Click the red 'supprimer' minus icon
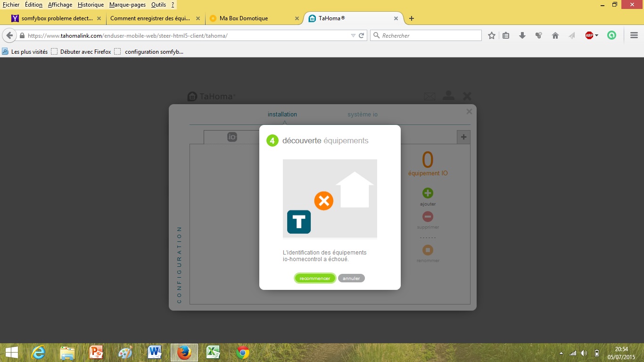Viewport: 644px width, 362px height. 428,217
